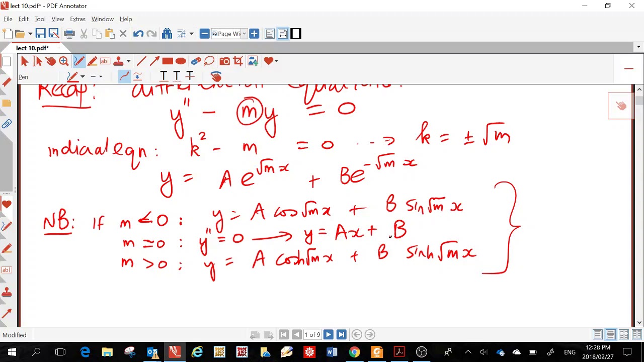Viewport: 644px width, 362px height.
Task: Go to the next page
Action: click(328, 335)
